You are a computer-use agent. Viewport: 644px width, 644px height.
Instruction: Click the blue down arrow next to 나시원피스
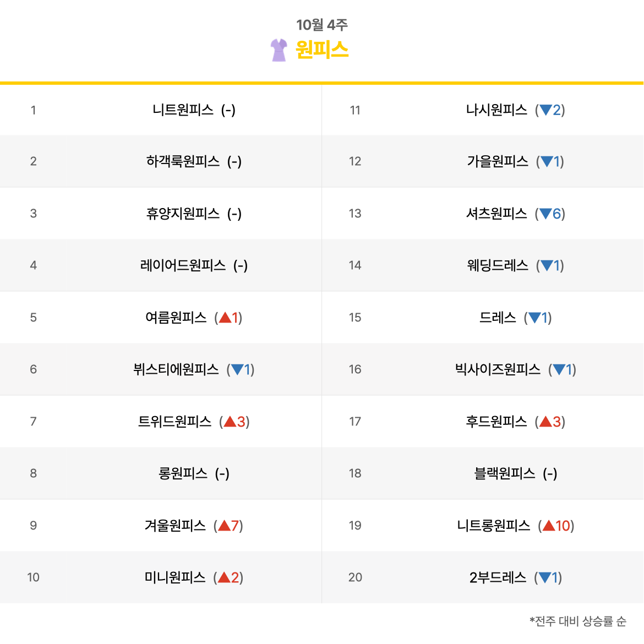545,110
